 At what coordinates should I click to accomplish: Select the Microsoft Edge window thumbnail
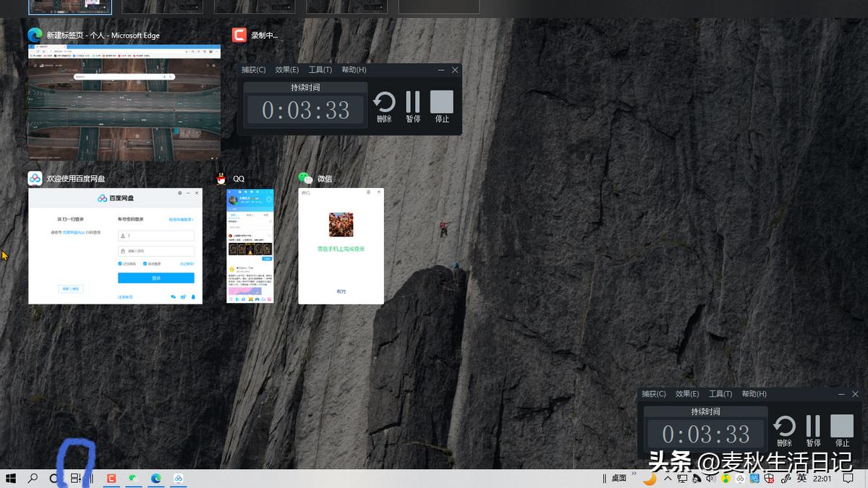pyautogui.click(x=124, y=102)
